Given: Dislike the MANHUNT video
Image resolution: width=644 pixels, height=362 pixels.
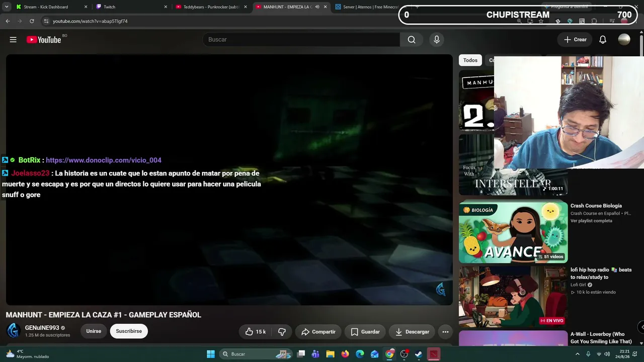Looking at the screenshot, I should [282, 332].
